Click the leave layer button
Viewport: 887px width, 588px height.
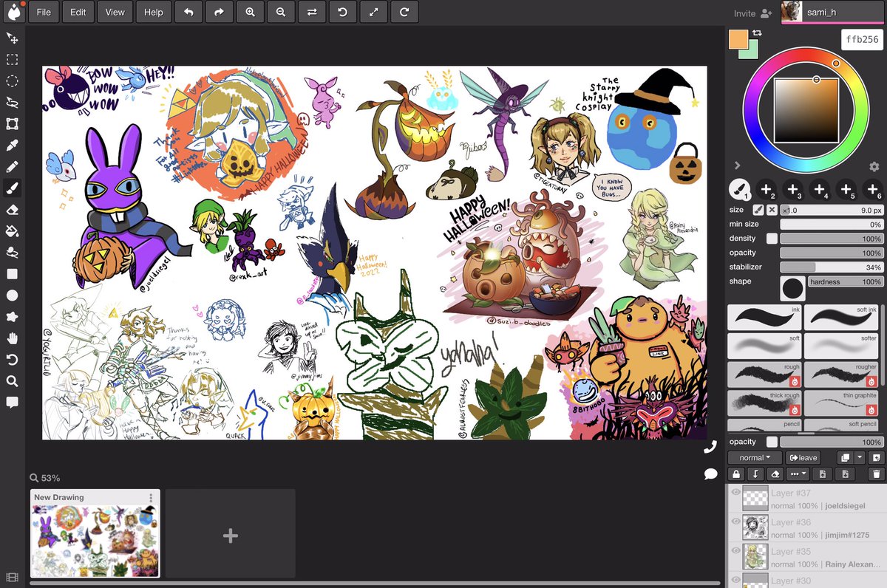803,458
